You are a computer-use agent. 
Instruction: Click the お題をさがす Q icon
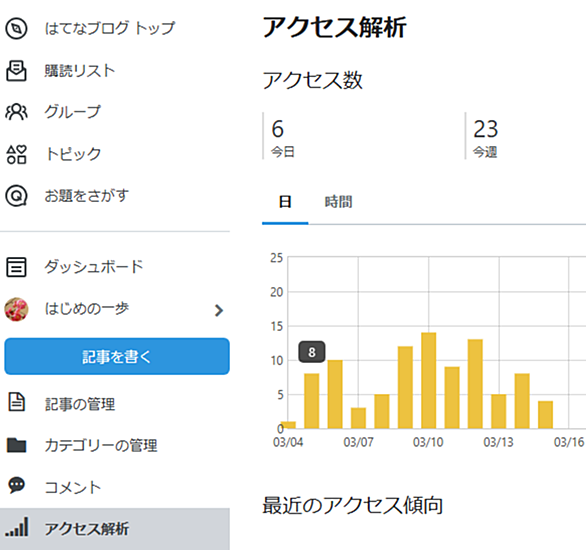(16, 196)
